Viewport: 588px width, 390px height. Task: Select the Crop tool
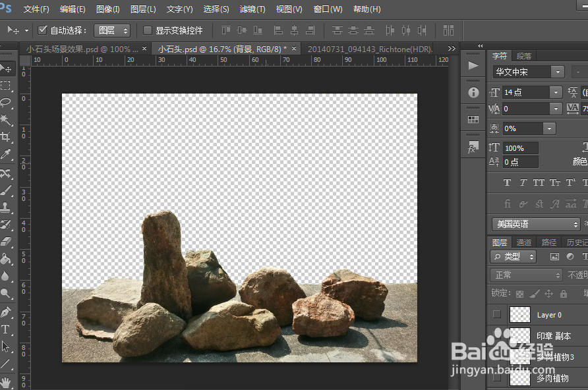(6, 137)
